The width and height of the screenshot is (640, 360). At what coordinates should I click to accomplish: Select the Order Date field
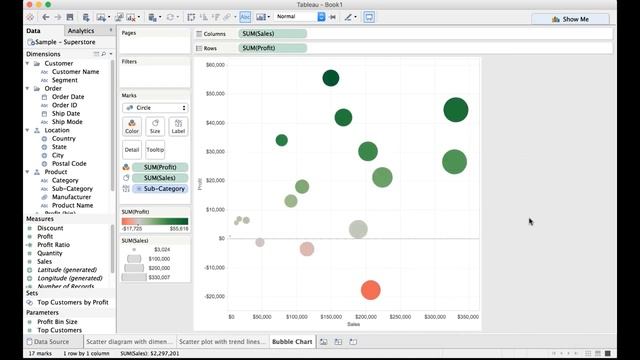pyautogui.click(x=68, y=97)
